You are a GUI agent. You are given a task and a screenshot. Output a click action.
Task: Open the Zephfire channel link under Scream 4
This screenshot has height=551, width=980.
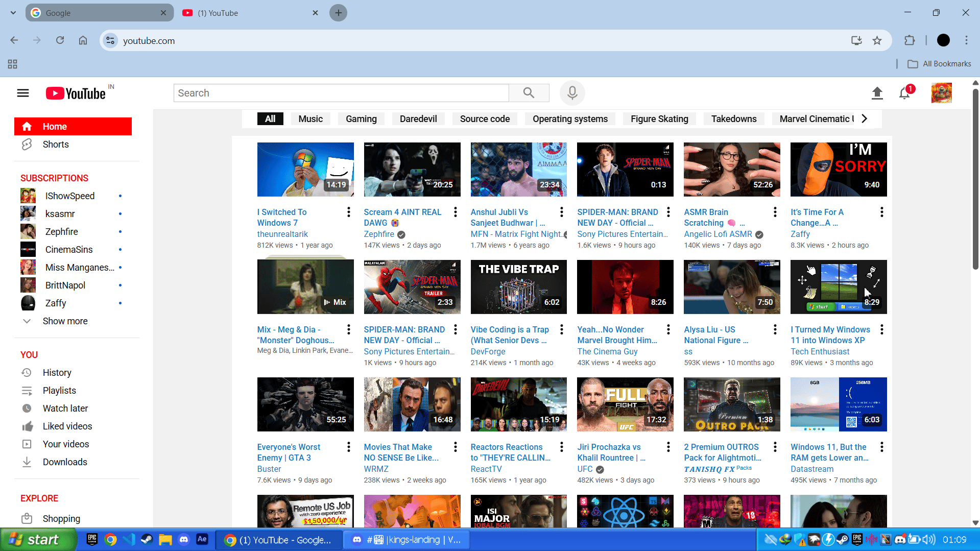(x=379, y=234)
